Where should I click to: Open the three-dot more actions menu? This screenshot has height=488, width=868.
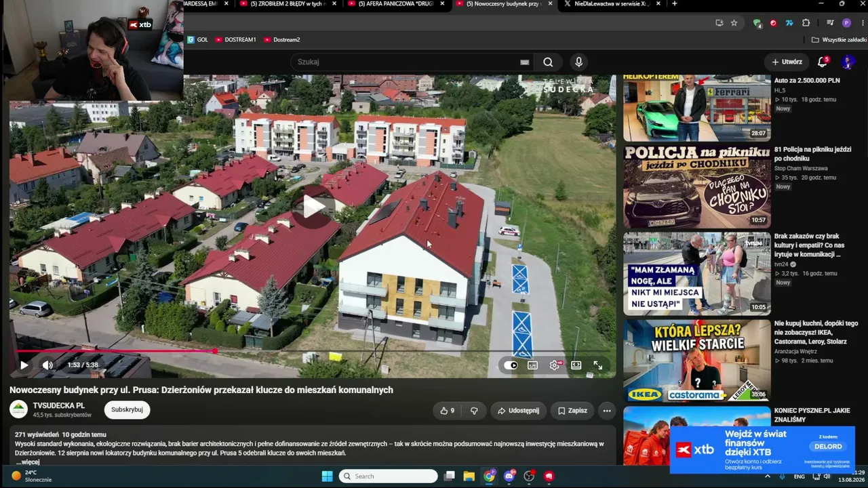tap(607, 410)
